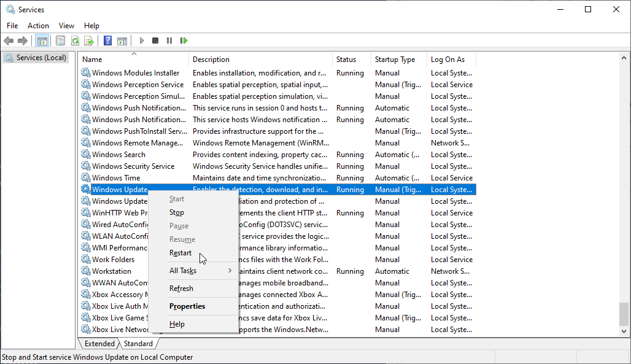631x364 pixels.
Task: Select the Workstation service name
Action: (x=112, y=271)
